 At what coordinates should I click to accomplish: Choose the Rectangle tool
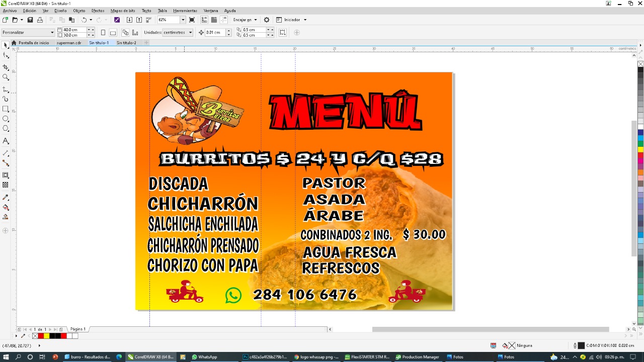[6, 109]
